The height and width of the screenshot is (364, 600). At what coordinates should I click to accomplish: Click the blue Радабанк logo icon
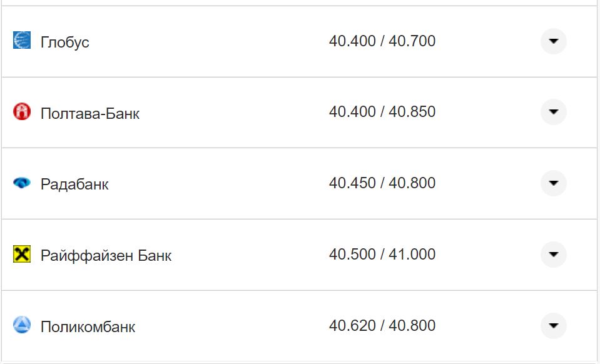pyautogui.click(x=22, y=183)
